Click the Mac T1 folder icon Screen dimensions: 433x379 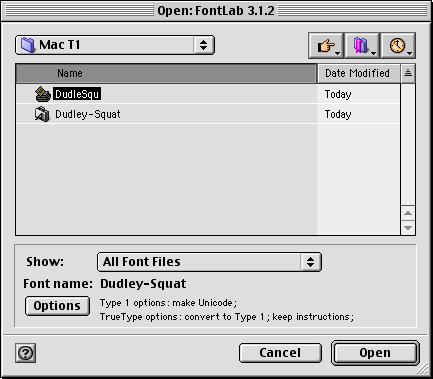click(x=28, y=45)
